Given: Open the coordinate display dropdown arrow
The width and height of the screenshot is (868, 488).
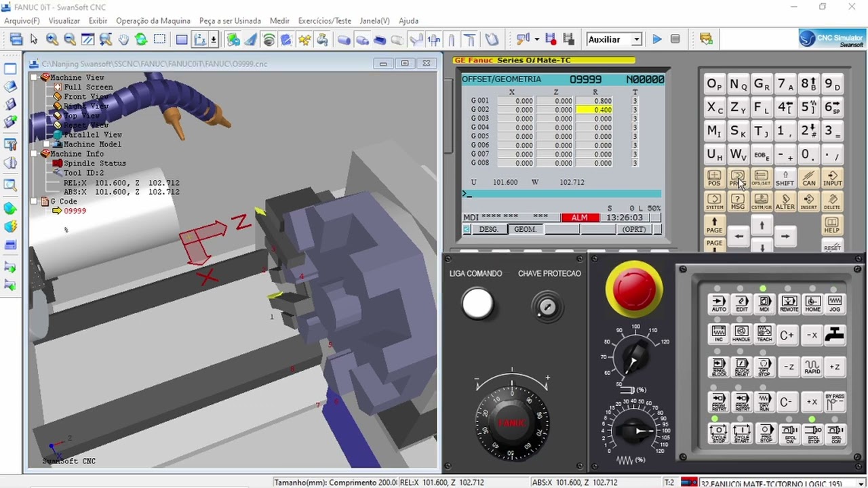Looking at the screenshot, I should [214, 39].
